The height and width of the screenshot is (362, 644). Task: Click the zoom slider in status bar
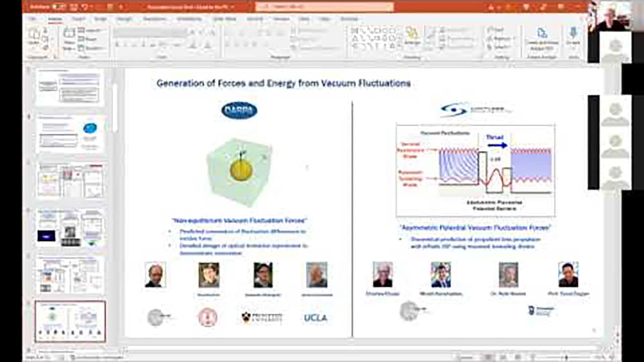click(x=566, y=357)
